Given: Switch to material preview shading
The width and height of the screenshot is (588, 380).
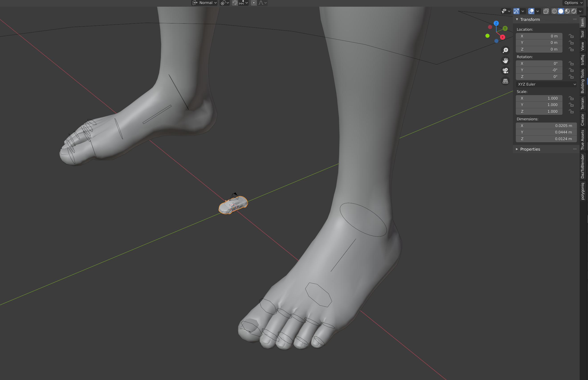Looking at the screenshot, I should (x=567, y=11).
